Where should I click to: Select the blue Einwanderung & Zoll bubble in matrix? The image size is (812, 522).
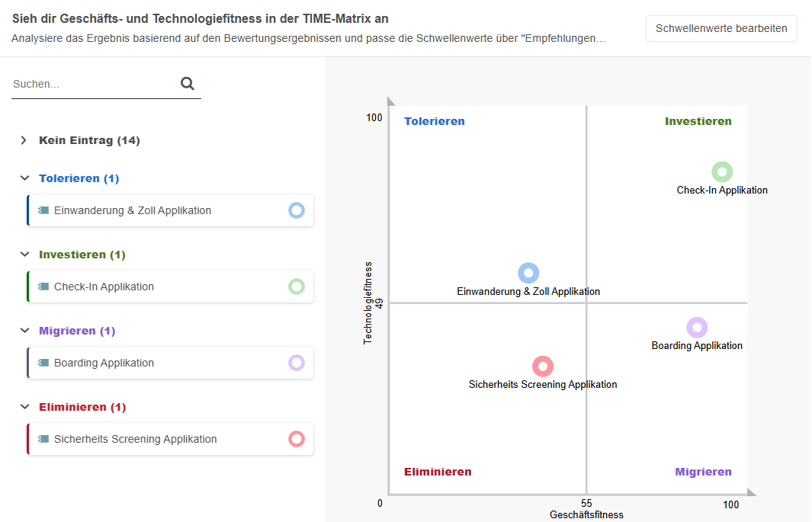coord(528,273)
